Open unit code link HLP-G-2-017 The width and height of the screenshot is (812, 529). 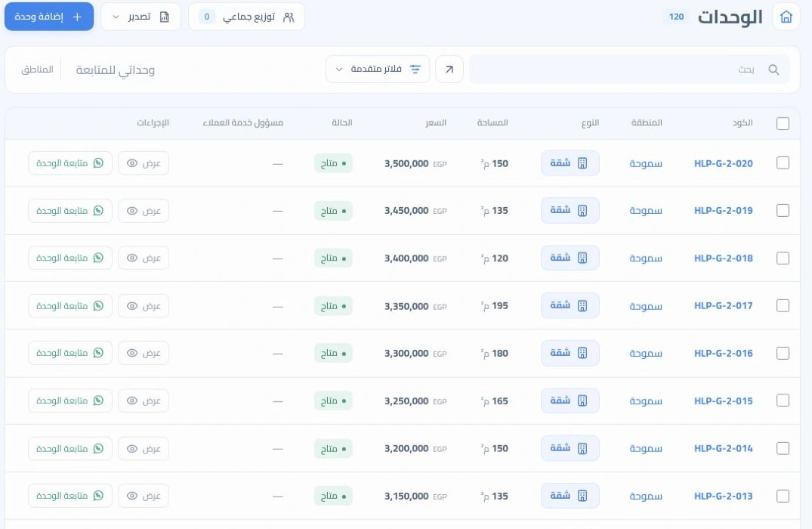723,306
